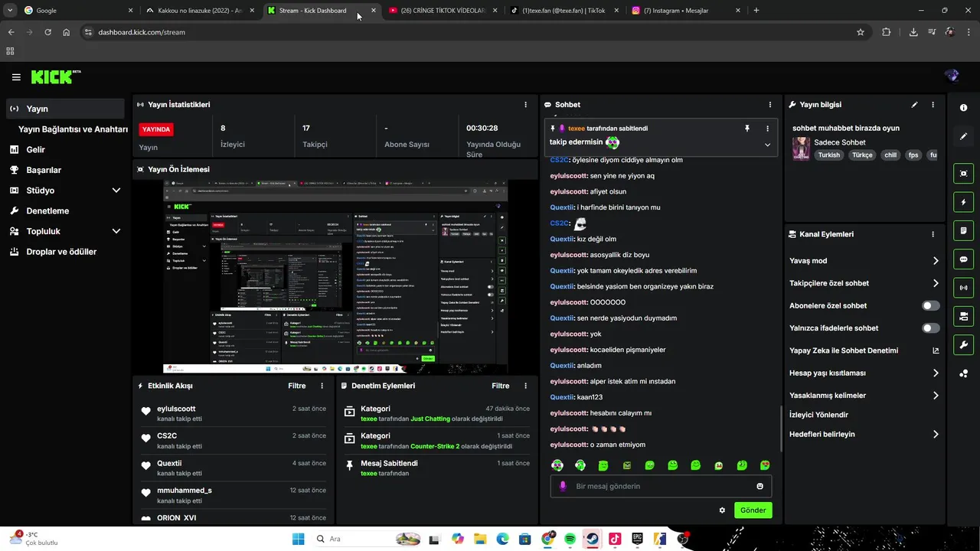
Task: Open Etkinlik Akışı three-dot menu
Action: tap(322, 386)
